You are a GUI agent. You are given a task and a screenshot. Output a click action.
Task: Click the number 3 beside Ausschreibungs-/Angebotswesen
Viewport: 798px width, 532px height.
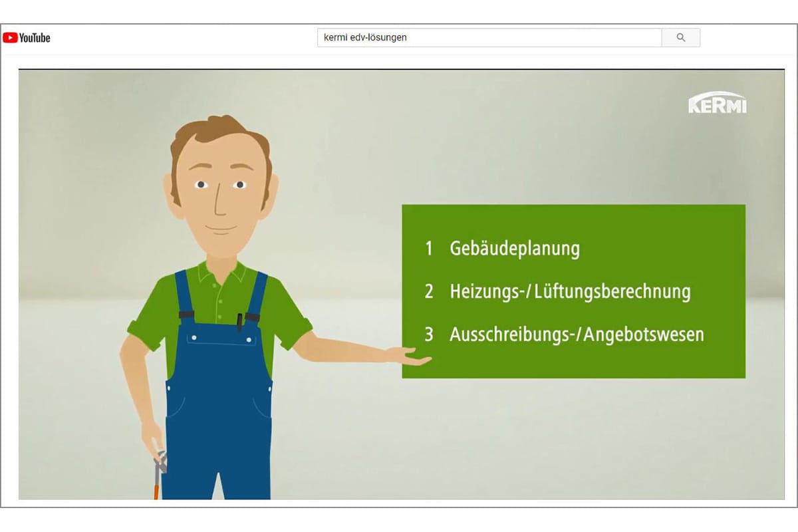coord(429,334)
